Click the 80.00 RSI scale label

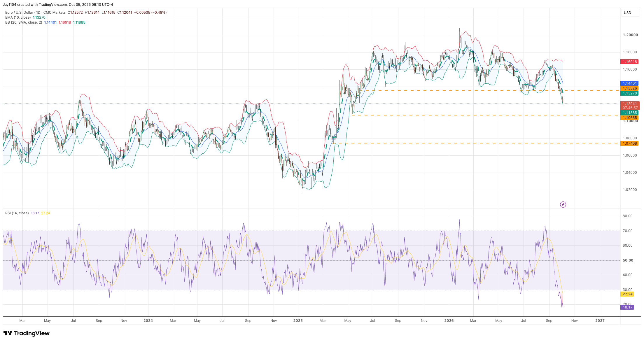[628, 216]
